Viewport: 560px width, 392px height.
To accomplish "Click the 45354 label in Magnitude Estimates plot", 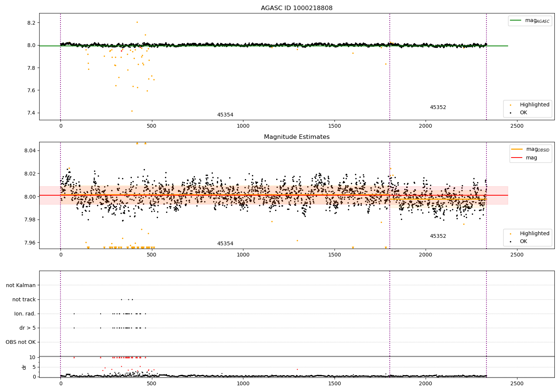I will (225, 244).
